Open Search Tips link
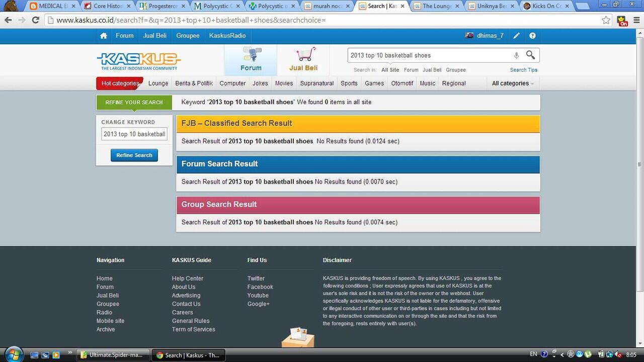This screenshot has width=644, height=362. (x=524, y=70)
